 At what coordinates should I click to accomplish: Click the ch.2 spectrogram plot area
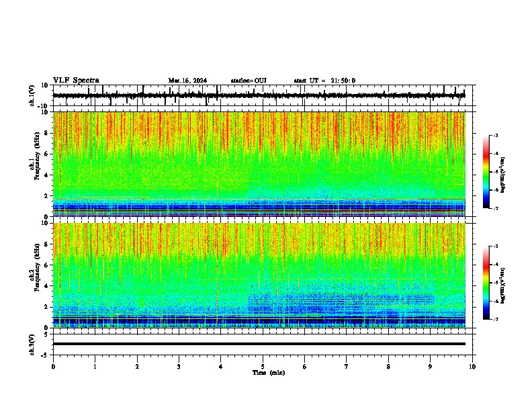point(259,275)
